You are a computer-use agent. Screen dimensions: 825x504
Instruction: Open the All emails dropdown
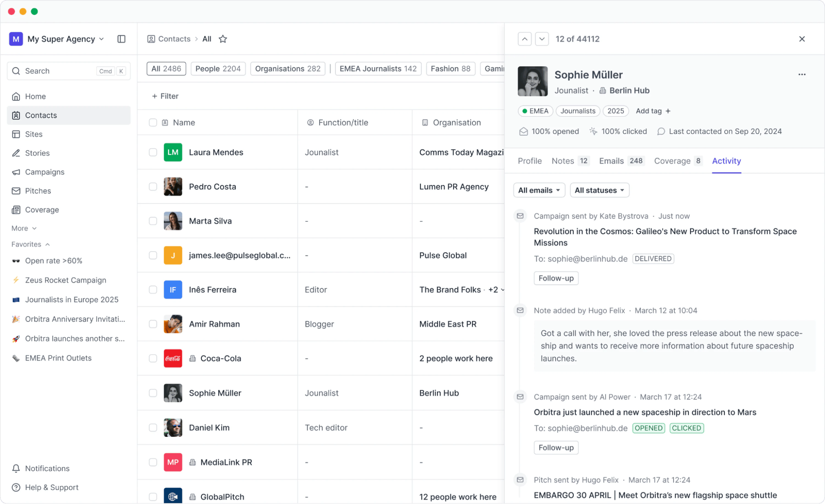pos(539,190)
